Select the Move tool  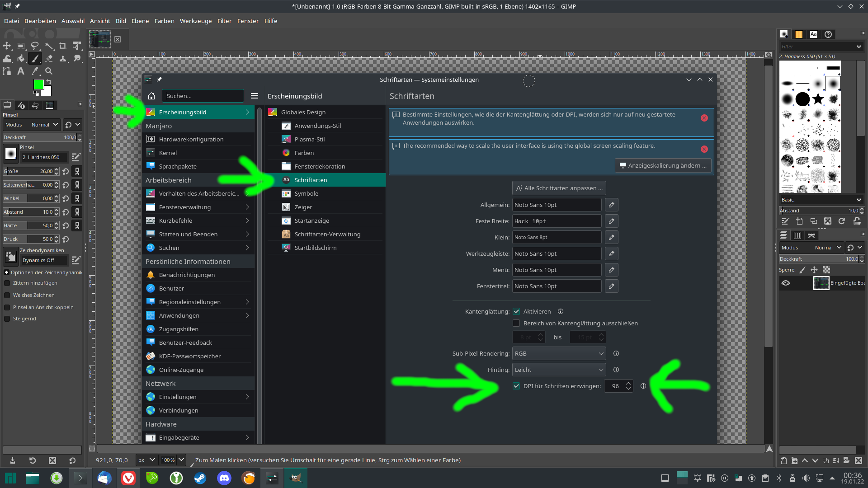click(7, 46)
